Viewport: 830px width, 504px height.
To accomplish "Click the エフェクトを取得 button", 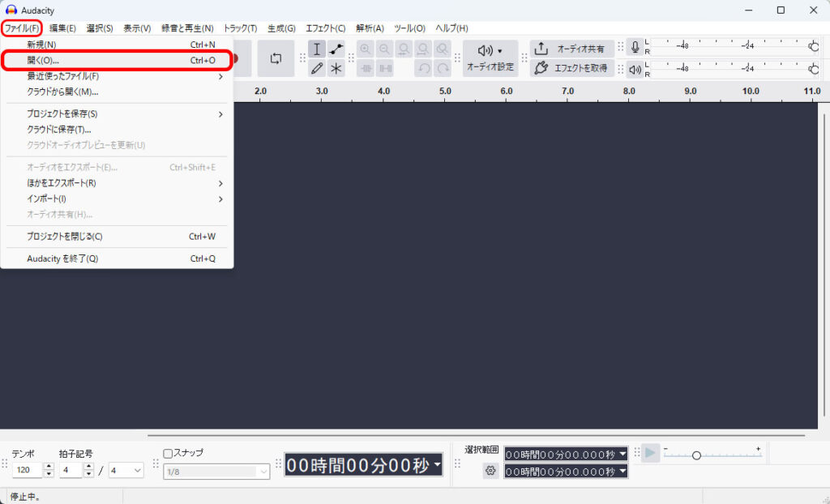I will point(571,68).
